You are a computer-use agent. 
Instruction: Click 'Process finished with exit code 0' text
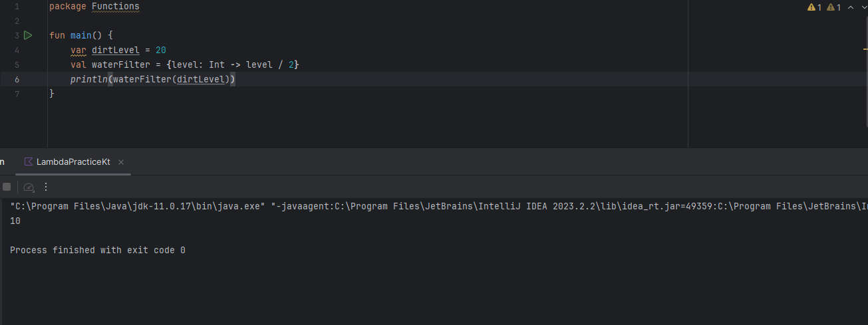click(98, 251)
